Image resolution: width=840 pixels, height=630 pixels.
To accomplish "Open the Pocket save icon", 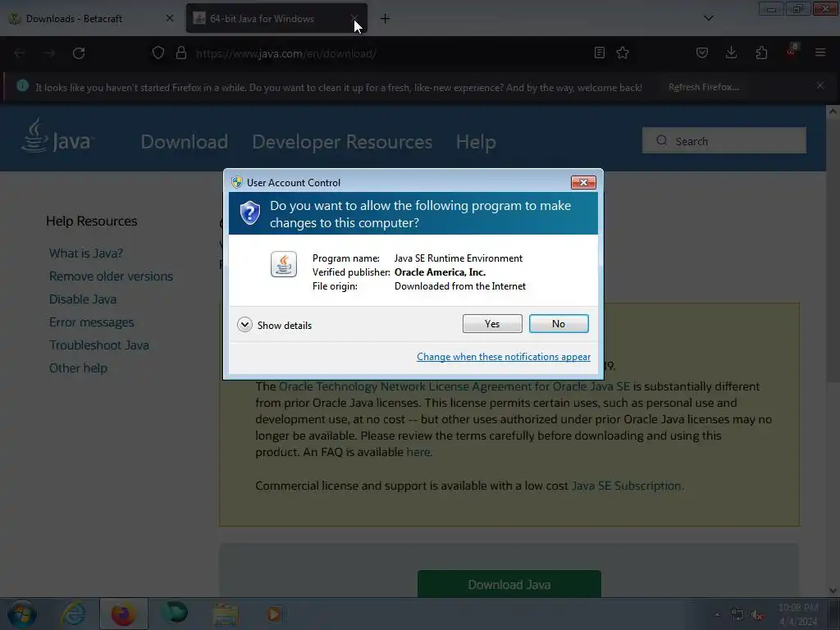I will coord(702,52).
